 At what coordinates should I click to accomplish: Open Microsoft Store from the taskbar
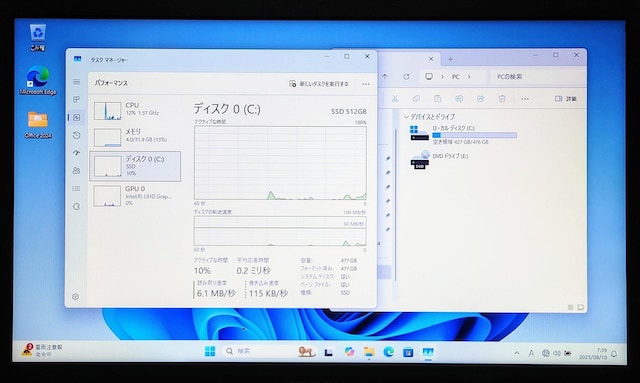pyautogui.click(x=408, y=352)
